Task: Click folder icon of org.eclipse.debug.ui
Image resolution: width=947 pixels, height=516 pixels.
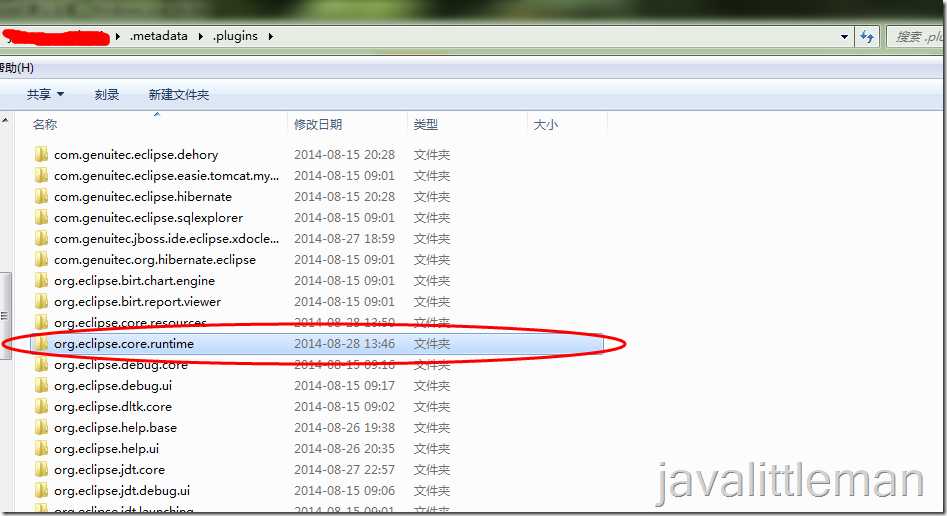Action: (x=41, y=385)
